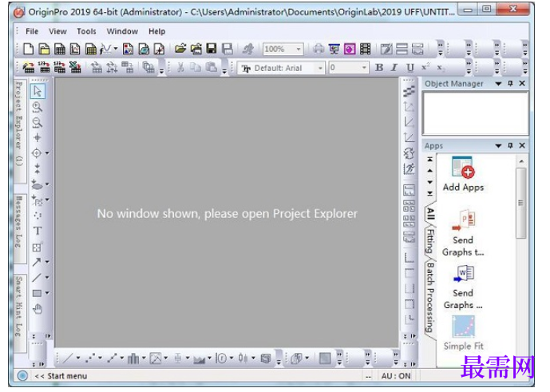Image resolution: width=550 pixels, height=392 pixels.
Task: Click the film strip Slide Show icon
Action: pos(365,49)
